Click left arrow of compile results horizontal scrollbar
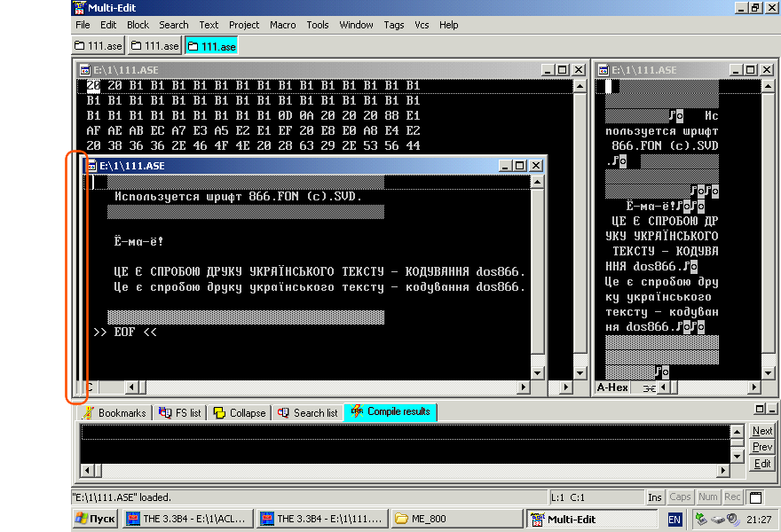This screenshot has height=532, width=781. point(87,470)
